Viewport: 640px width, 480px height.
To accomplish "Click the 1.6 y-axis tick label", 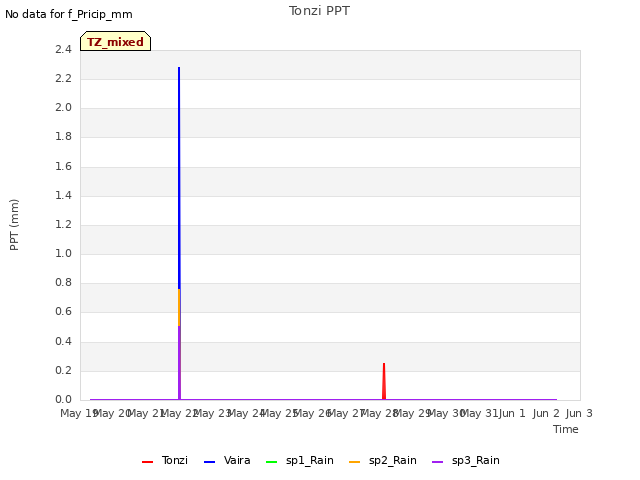I will tap(63, 166).
